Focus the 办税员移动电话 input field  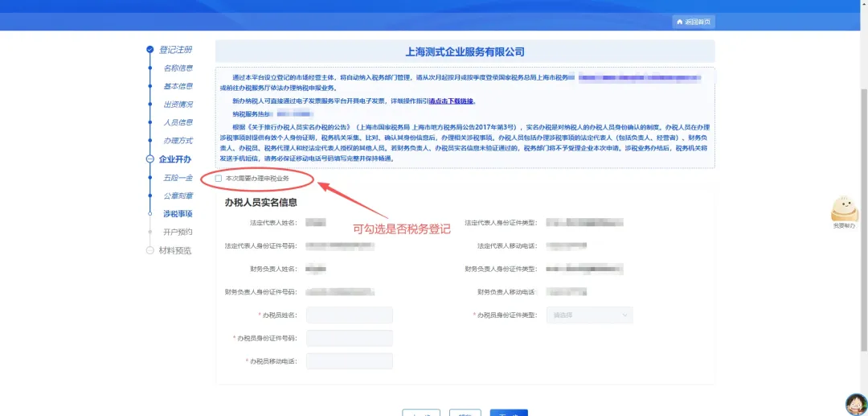[350, 361]
